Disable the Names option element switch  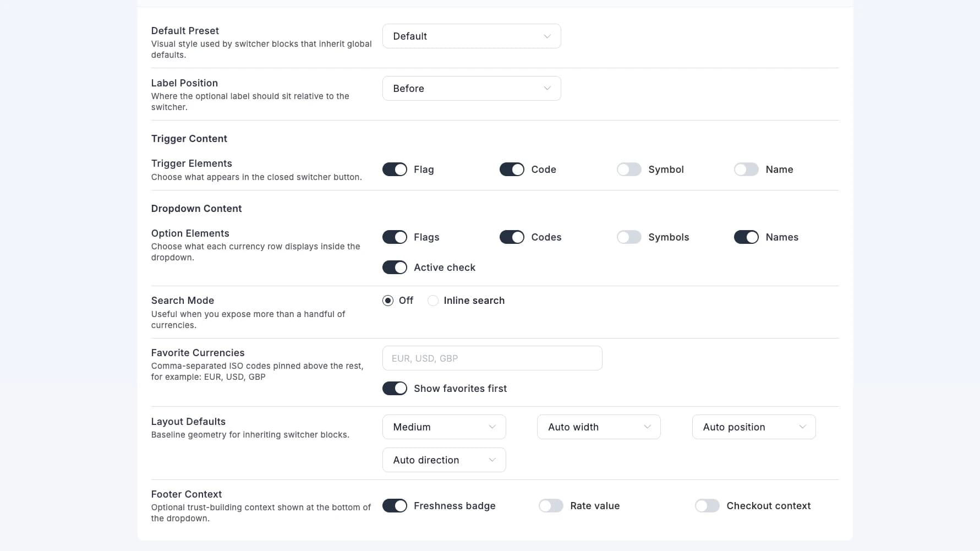tap(746, 237)
